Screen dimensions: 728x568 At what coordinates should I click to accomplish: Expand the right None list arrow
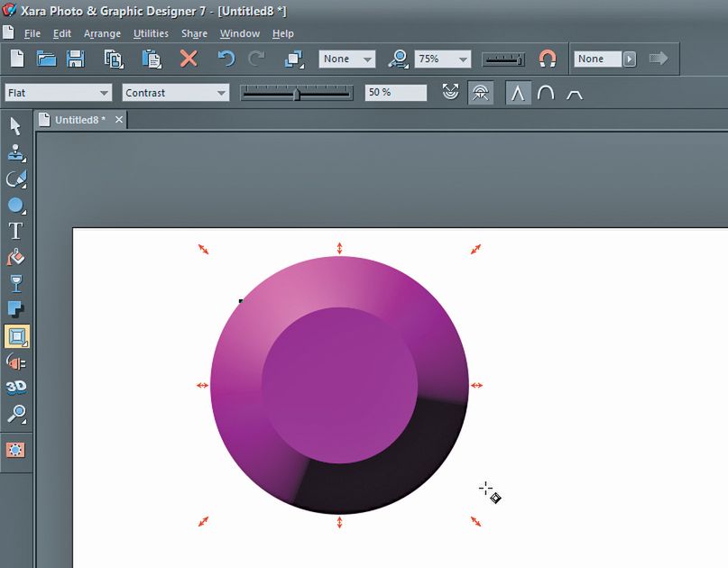pos(630,59)
